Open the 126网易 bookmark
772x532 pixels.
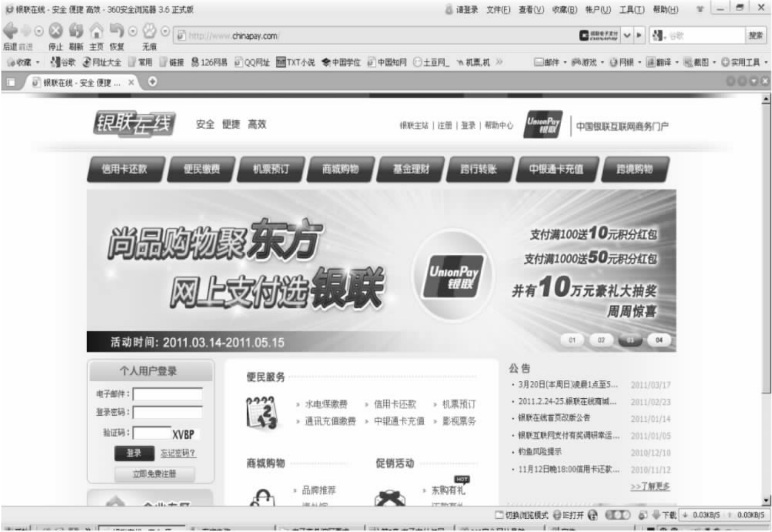[209, 62]
